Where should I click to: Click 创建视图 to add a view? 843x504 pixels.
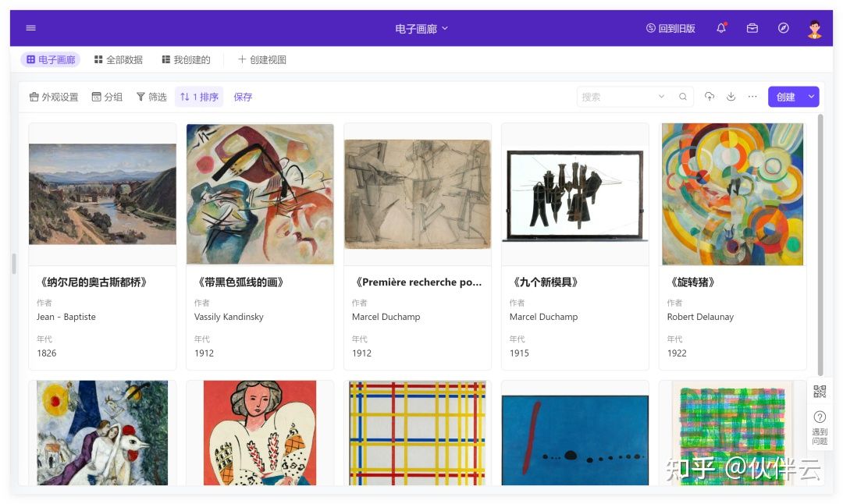(x=261, y=59)
